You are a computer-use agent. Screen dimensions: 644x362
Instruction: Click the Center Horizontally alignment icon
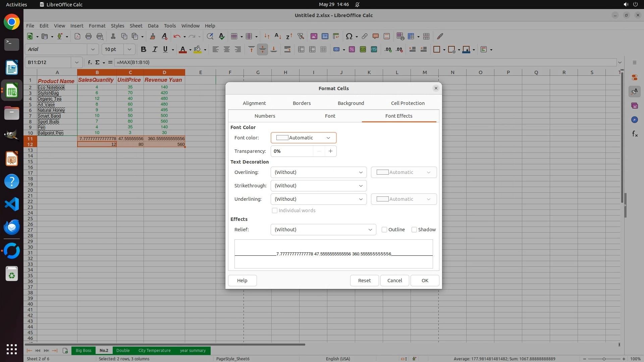[x=227, y=49]
